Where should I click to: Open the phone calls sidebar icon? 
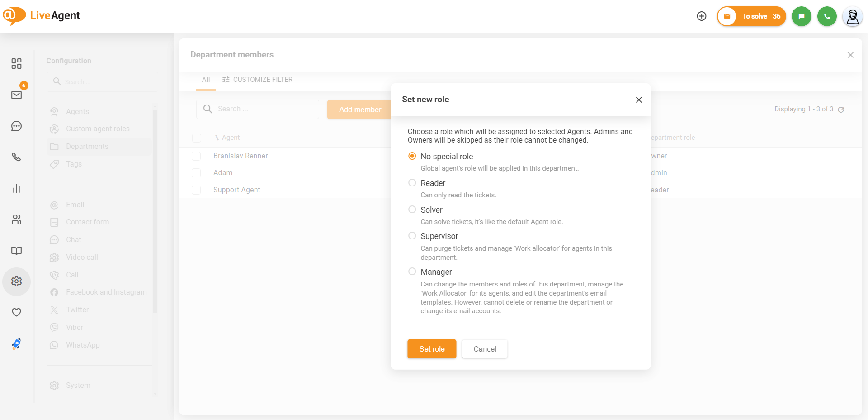17,157
